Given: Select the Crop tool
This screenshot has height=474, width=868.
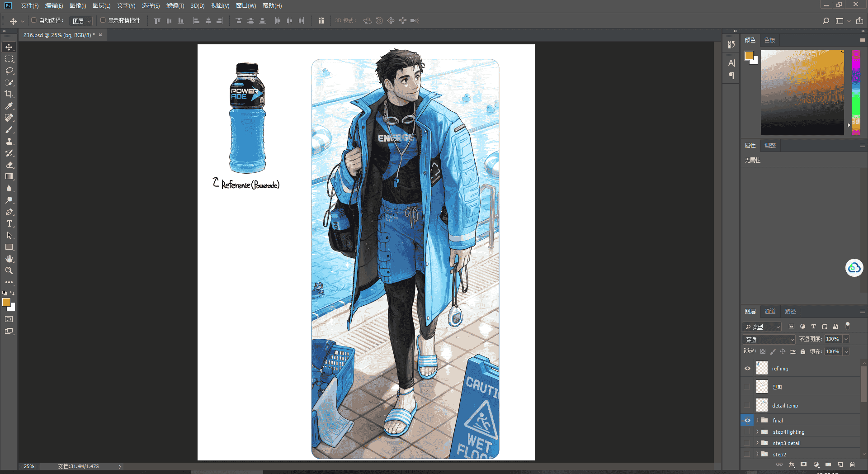Looking at the screenshot, I should pyautogui.click(x=9, y=94).
